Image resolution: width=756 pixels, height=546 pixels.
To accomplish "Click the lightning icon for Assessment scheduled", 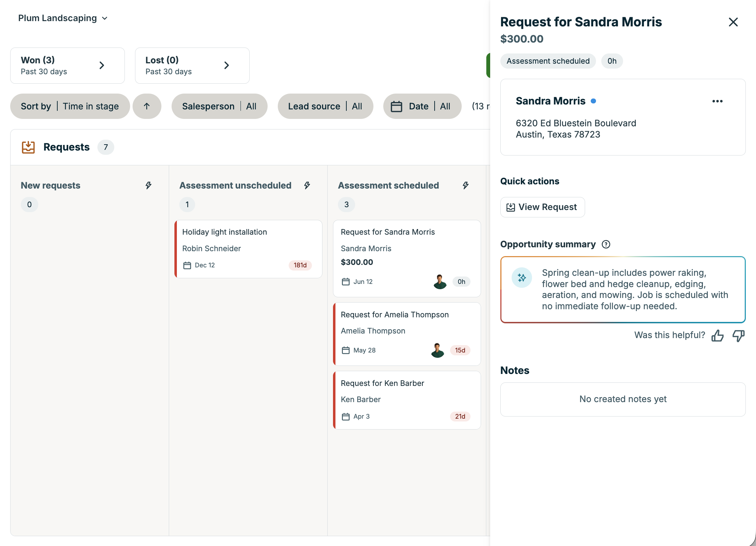I will tap(466, 185).
